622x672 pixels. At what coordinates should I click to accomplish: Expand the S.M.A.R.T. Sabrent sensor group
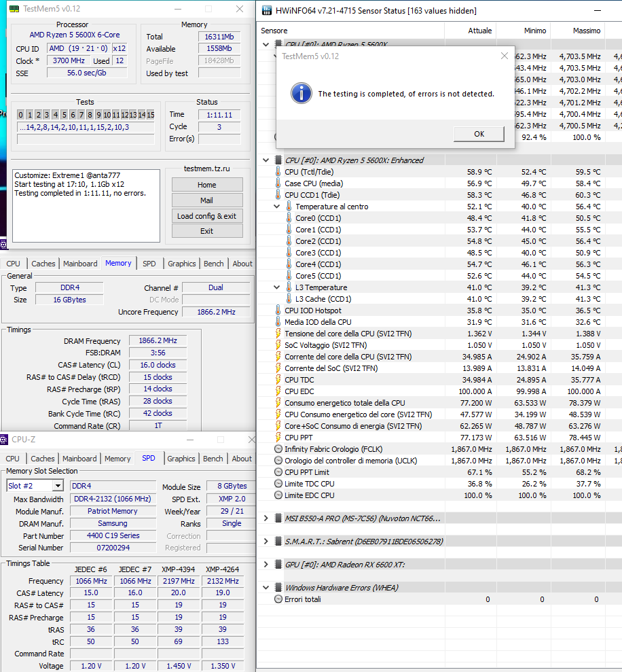click(x=266, y=542)
